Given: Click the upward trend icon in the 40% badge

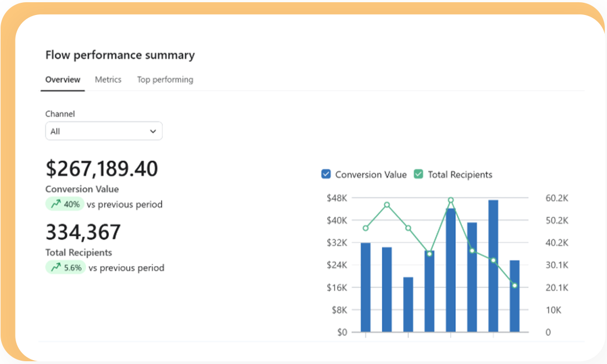Looking at the screenshot, I should [56, 204].
